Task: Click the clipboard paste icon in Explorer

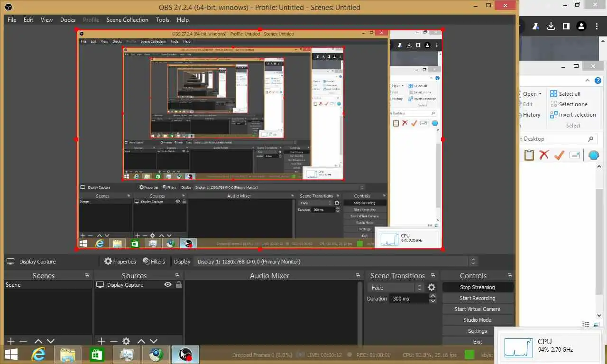Action: click(x=529, y=155)
